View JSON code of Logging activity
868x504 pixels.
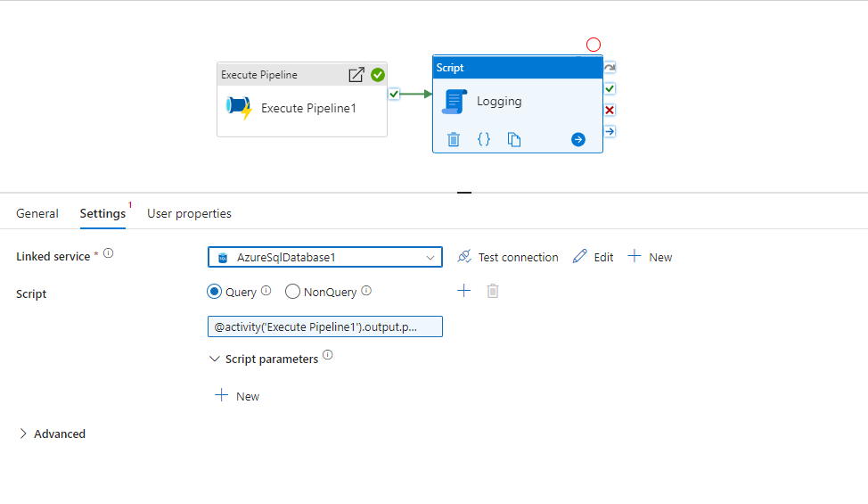click(x=484, y=139)
